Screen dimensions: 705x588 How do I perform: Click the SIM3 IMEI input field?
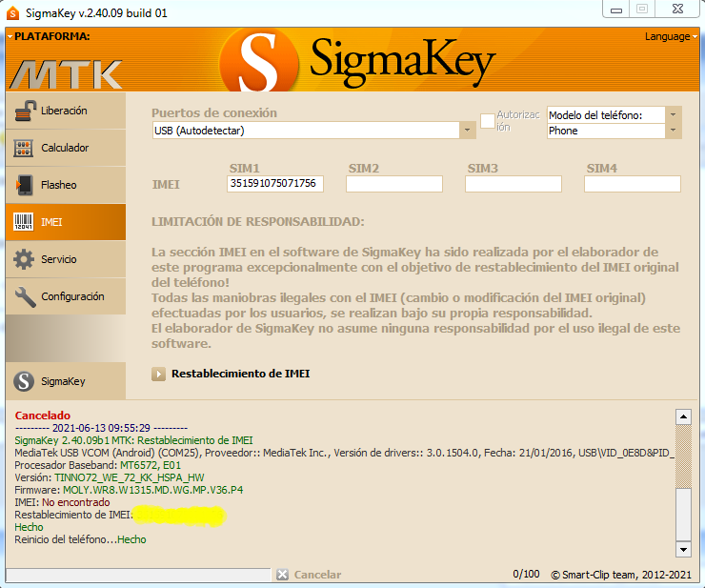(x=514, y=184)
